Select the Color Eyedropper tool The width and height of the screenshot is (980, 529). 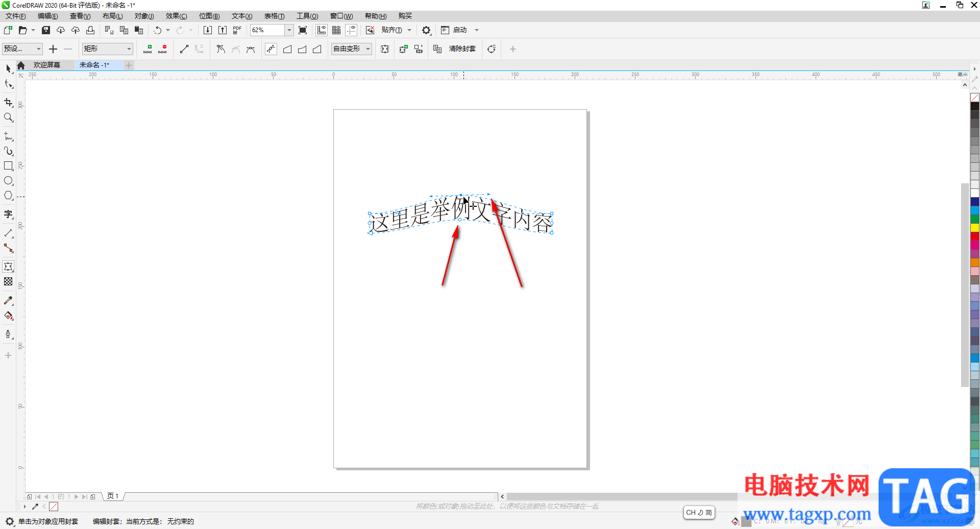click(x=8, y=301)
